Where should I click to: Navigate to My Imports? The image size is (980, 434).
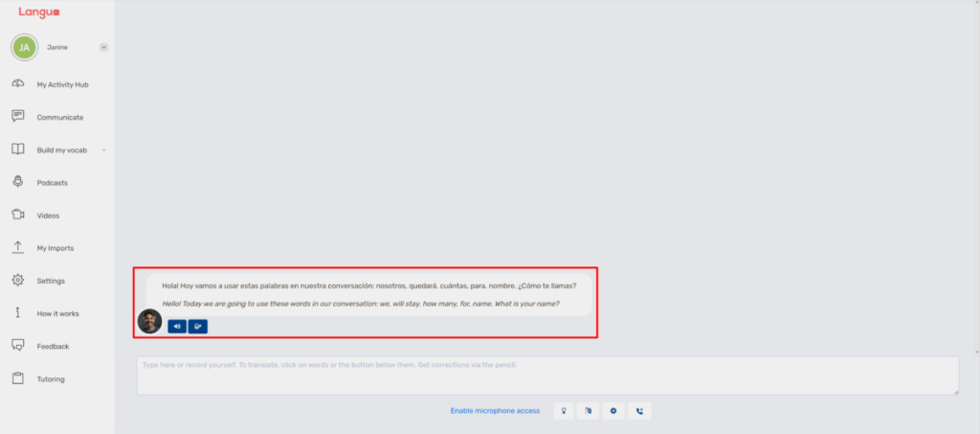[x=55, y=248]
